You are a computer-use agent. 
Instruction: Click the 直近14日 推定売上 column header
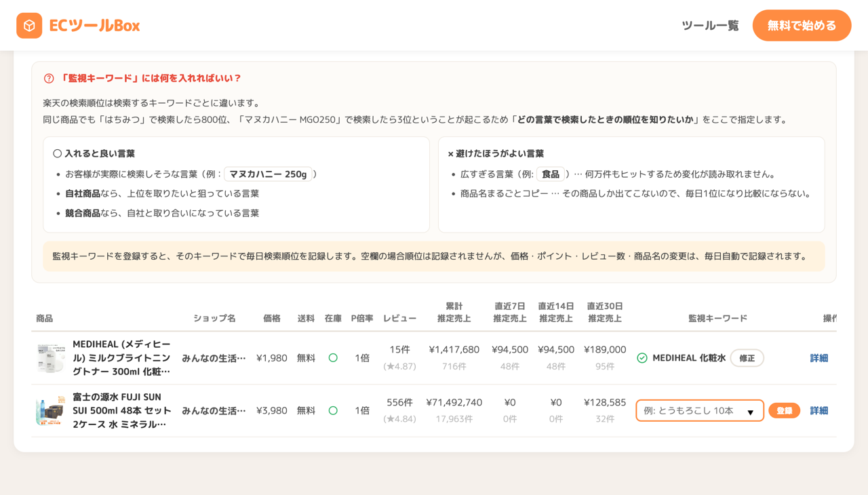pos(556,313)
